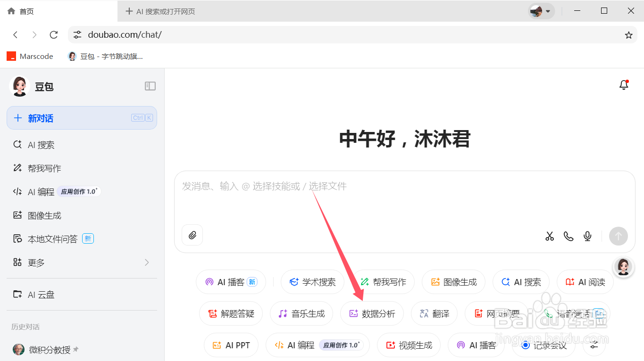Select the 解题答疑 skill chip

click(231, 314)
